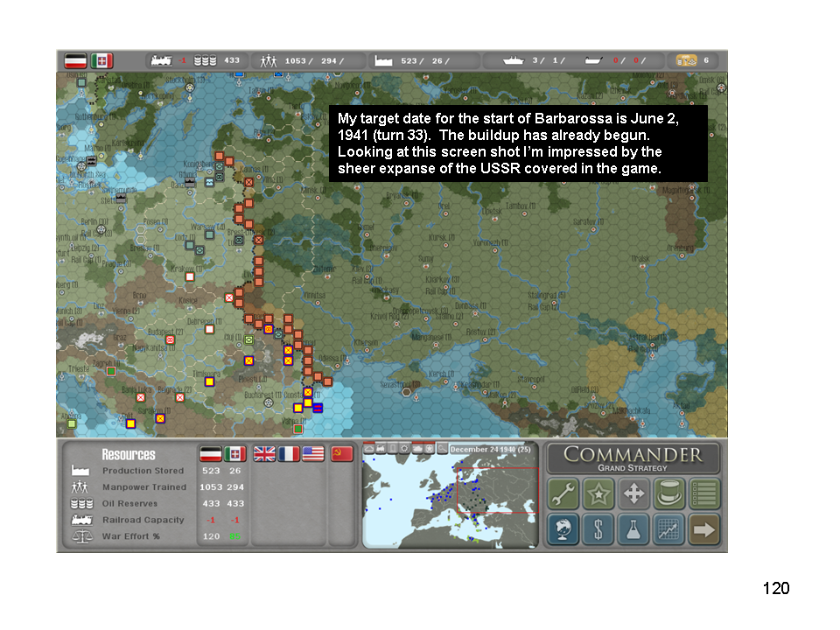Click the globe world map button
This screenshot has width=840, height=630.
(564, 528)
